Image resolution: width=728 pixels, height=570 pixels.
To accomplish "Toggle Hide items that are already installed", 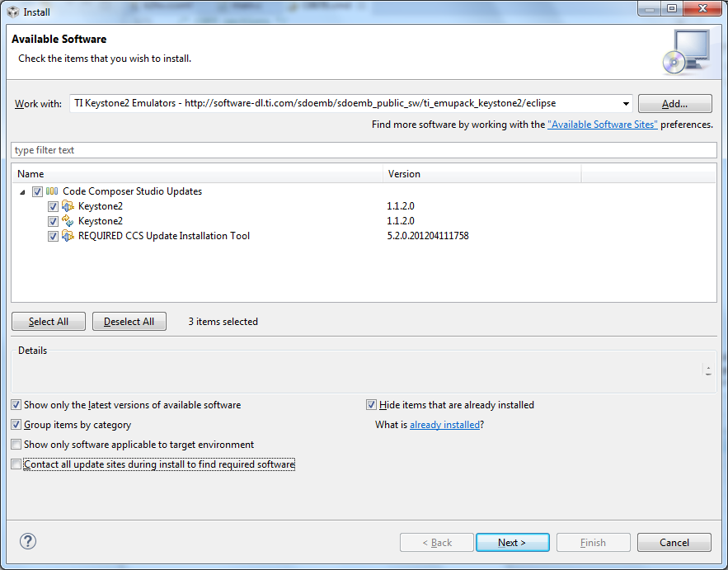I will [371, 405].
